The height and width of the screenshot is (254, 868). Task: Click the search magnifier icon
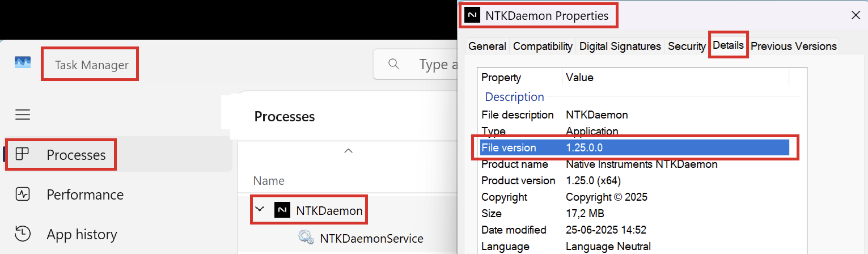point(393,64)
